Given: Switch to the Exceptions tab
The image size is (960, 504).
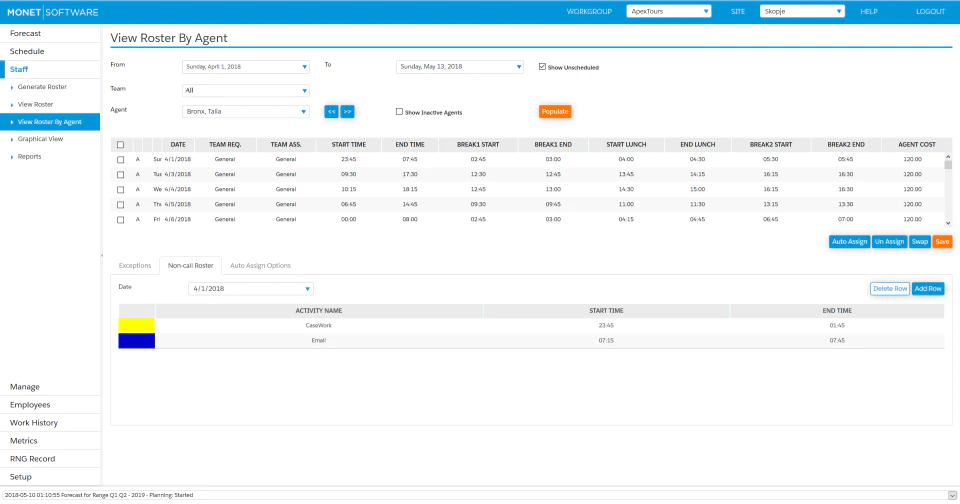Looking at the screenshot, I should (135, 266).
